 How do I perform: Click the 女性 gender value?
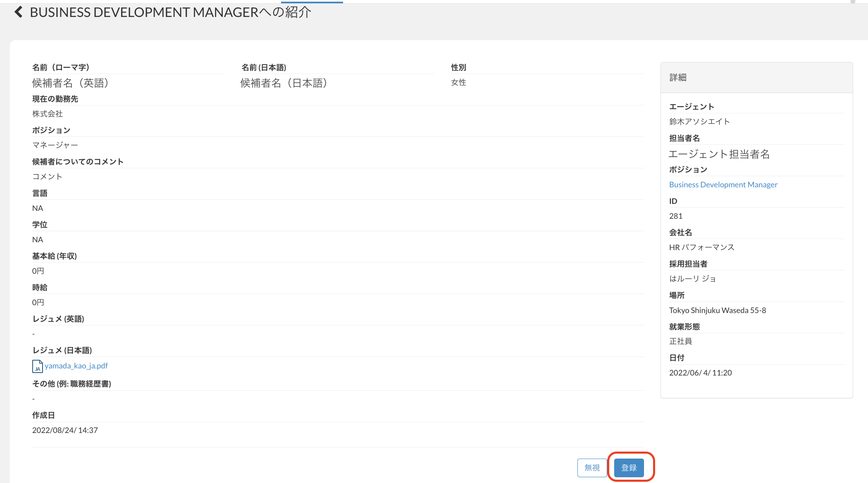pyautogui.click(x=458, y=83)
